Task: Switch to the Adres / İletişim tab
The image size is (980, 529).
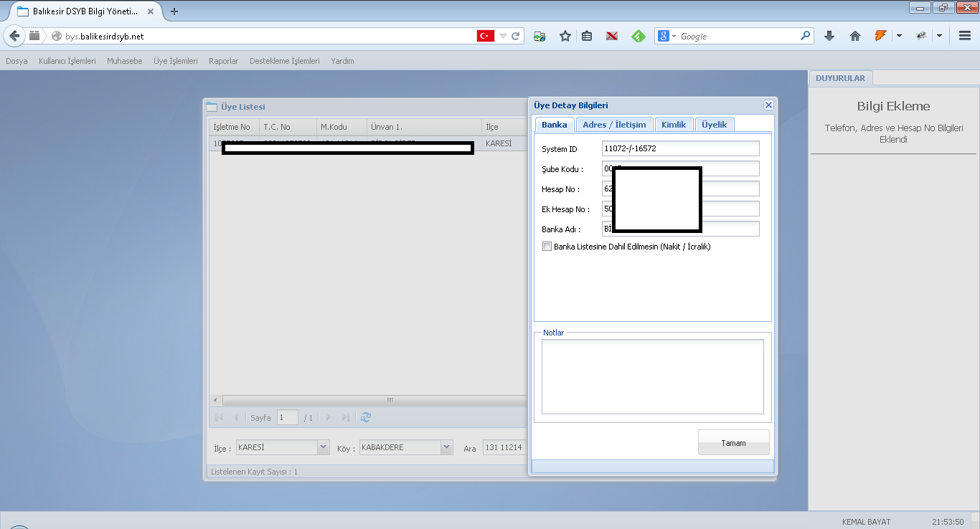Action: click(614, 125)
